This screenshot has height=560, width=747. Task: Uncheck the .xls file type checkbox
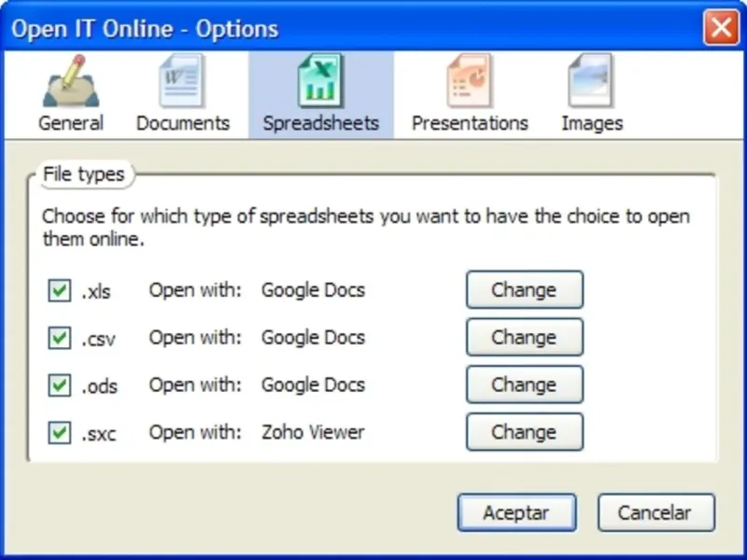pos(60,291)
